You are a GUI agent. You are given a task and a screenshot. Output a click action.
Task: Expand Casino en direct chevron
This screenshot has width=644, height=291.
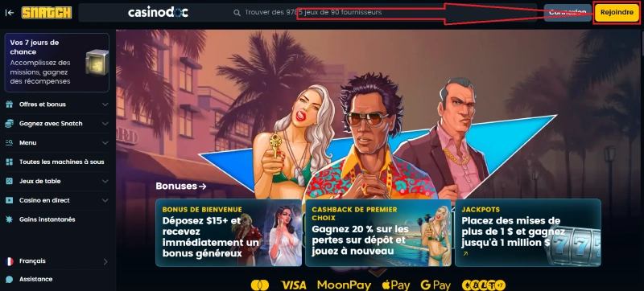[105, 200]
